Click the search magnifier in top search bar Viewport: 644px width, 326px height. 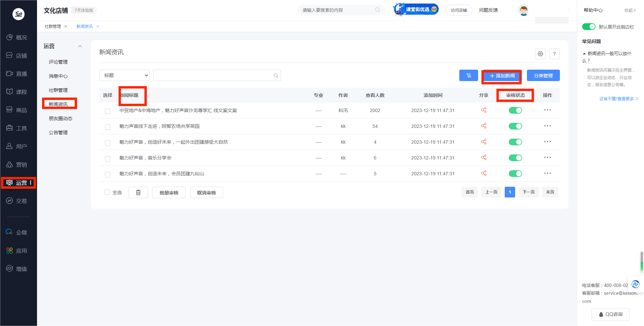(378, 10)
